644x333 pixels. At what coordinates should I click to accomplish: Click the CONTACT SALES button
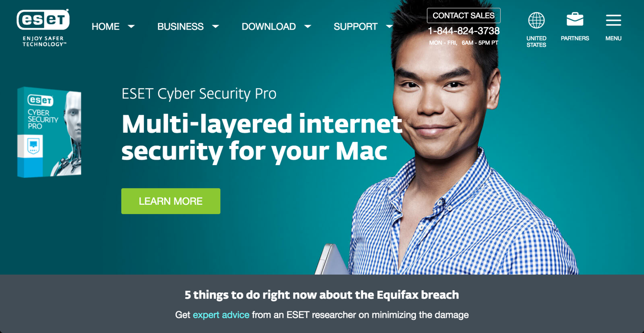pyautogui.click(x=464, y=15)
